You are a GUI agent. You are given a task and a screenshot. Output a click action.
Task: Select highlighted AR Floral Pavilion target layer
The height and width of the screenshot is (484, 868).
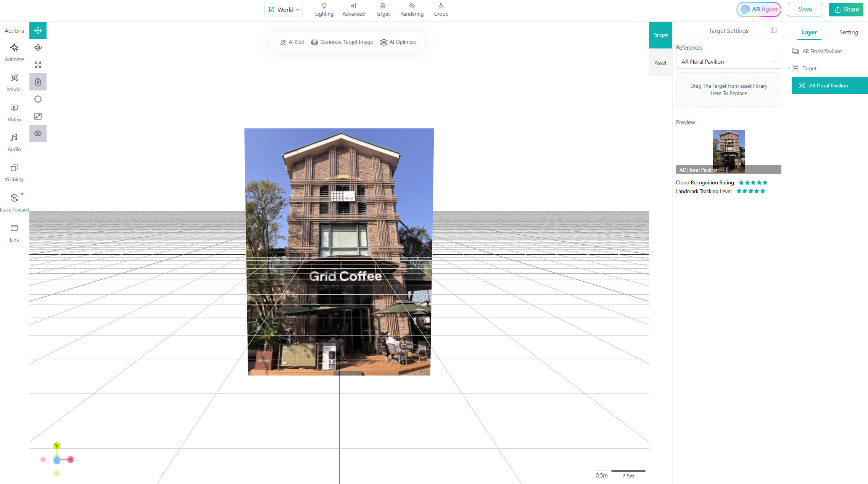829,86
